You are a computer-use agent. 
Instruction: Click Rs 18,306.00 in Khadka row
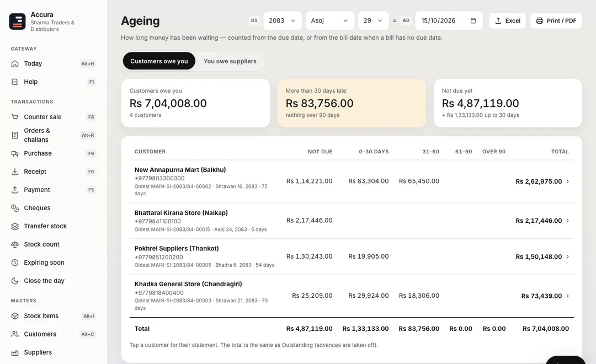419,296
